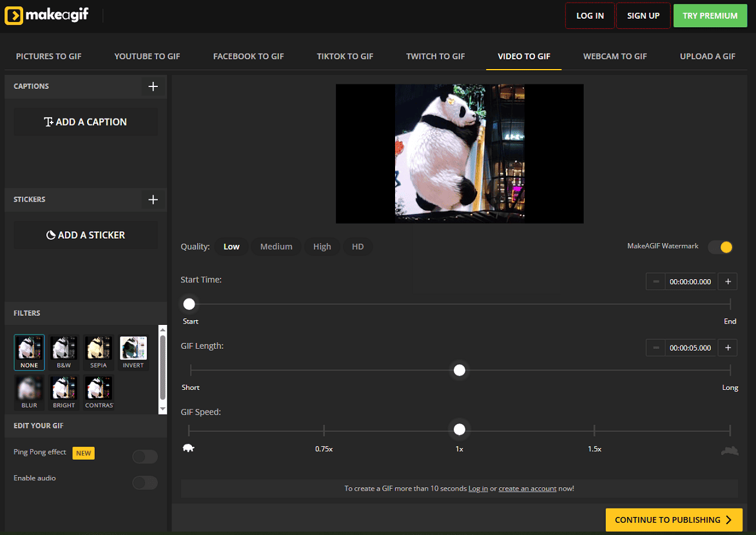Select Medium quality
Viewport: 756px width, 535px height.
click(x=276, y=246)
